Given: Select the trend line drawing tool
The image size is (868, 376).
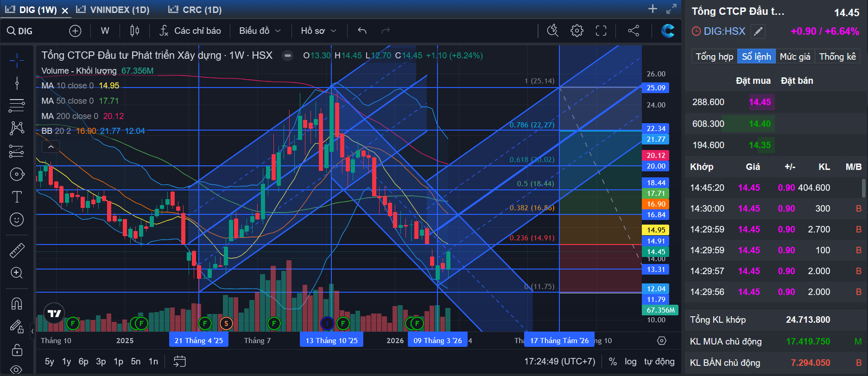Looking at the screenshot, I should click(x=17, y=83).
